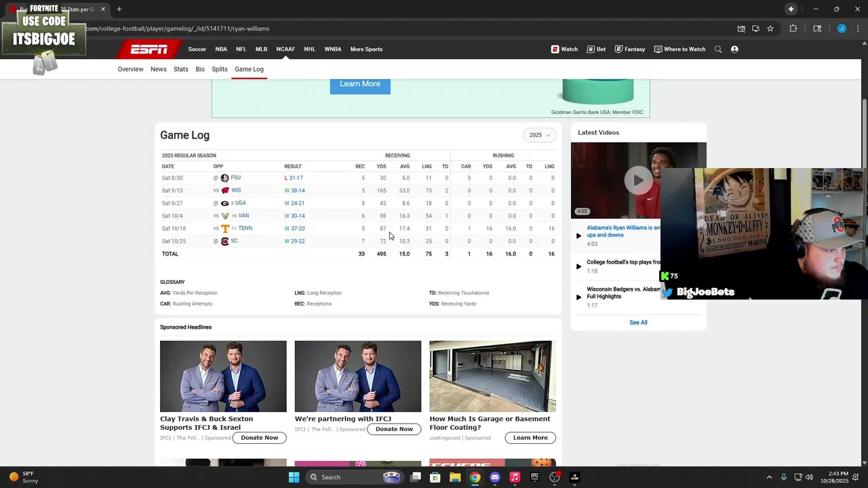Click the microphone icon in system tray
This screenshot has width=868, height=488.
(x=784, y=477)
